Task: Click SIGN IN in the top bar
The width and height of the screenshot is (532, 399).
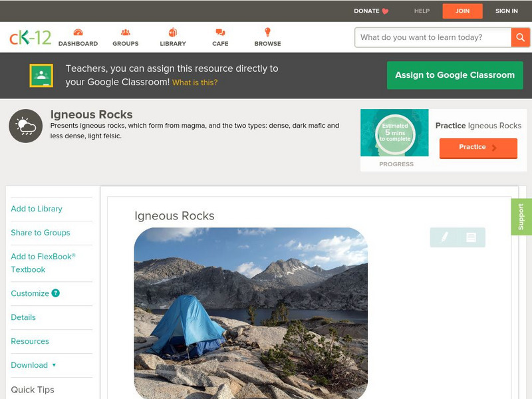Action: [507, 11]
